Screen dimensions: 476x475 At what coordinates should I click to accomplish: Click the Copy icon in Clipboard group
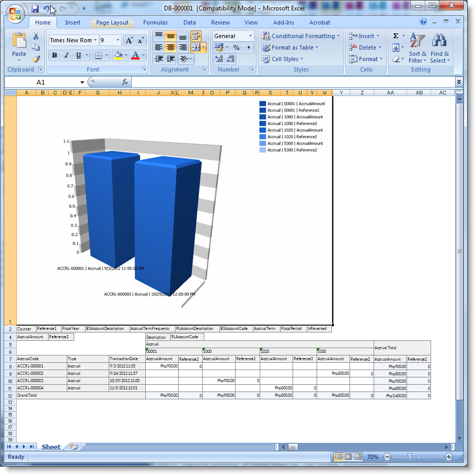(x=36, y=47)
